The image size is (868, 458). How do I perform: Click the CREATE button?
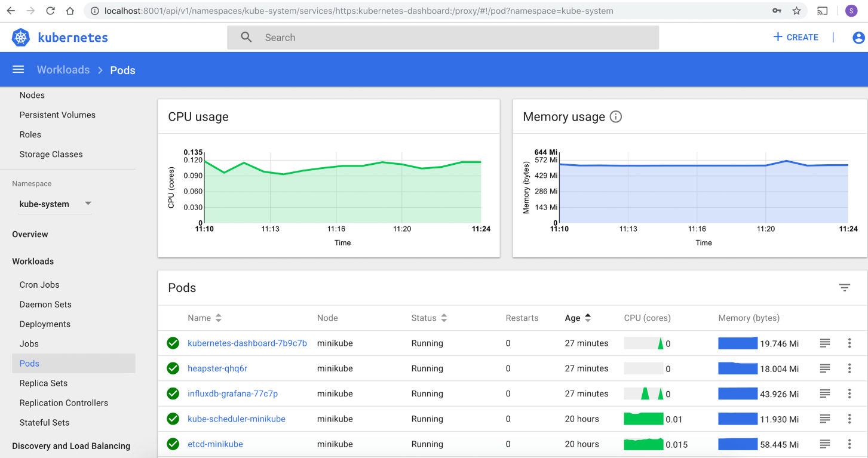[796, 37]
